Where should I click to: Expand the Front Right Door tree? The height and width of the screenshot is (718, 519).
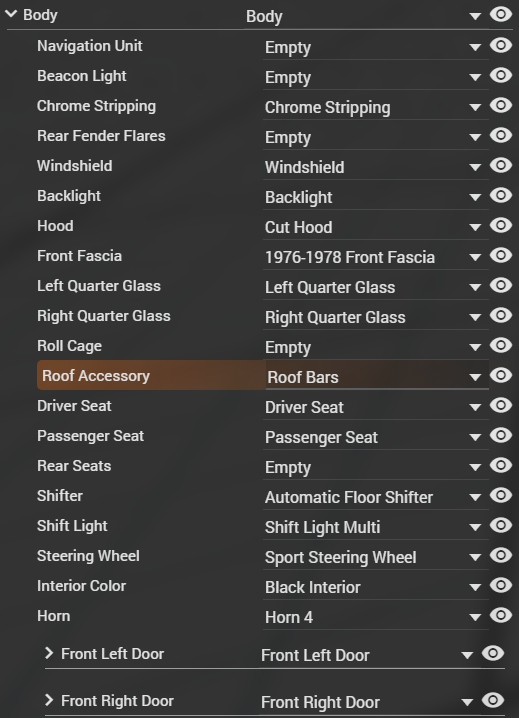pyautogui.click(x=49, y=700)
